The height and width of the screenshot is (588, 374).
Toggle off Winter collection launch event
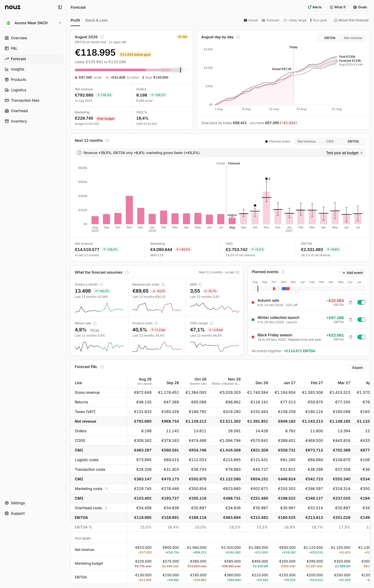361,320
